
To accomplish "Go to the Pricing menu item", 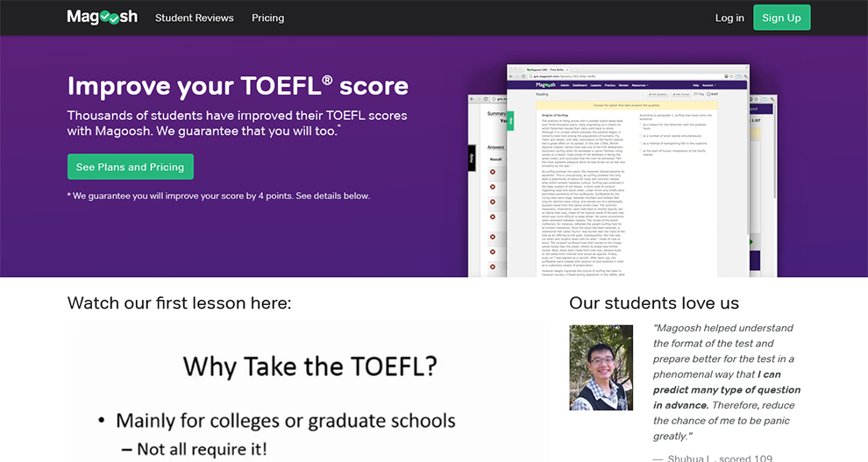I will (x=267, y=18).
